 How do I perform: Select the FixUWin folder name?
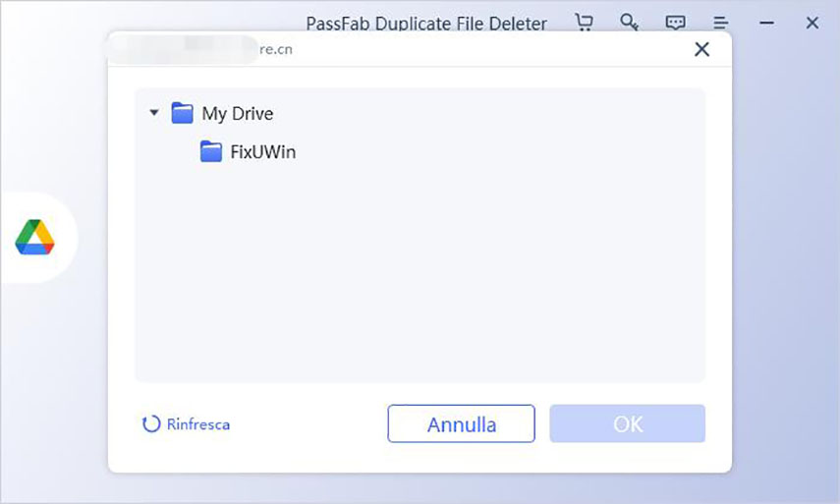click(x=262, y=153)
